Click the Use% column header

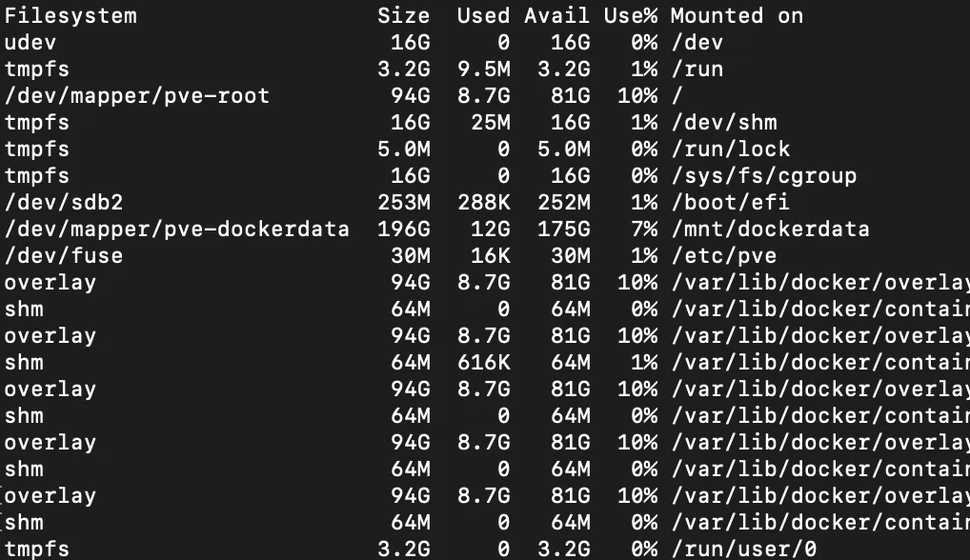point(631,16)
